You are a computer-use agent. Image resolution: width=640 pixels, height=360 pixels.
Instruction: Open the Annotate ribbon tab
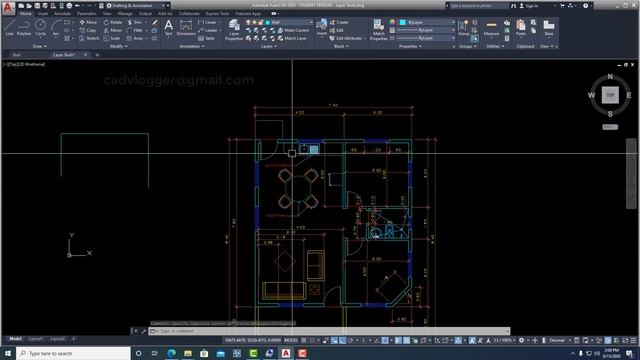pos(62,13)
